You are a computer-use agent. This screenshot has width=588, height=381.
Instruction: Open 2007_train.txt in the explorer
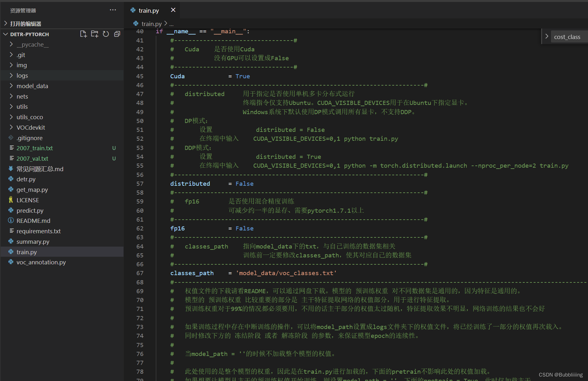click(x=62, y=148)
